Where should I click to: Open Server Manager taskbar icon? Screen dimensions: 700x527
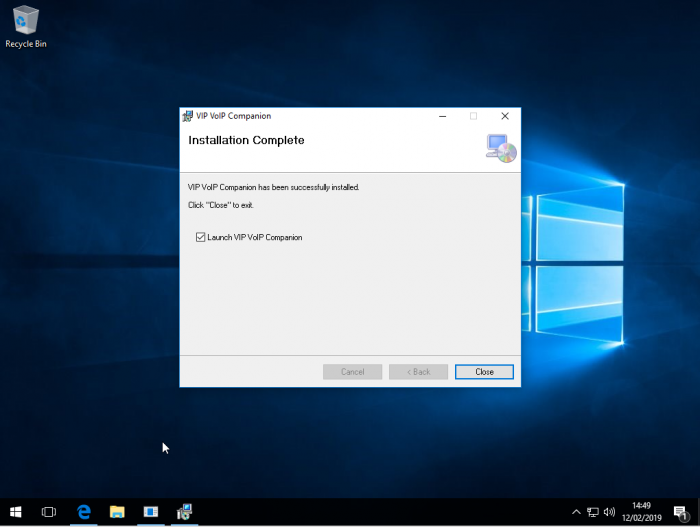(x=150, y=512)
